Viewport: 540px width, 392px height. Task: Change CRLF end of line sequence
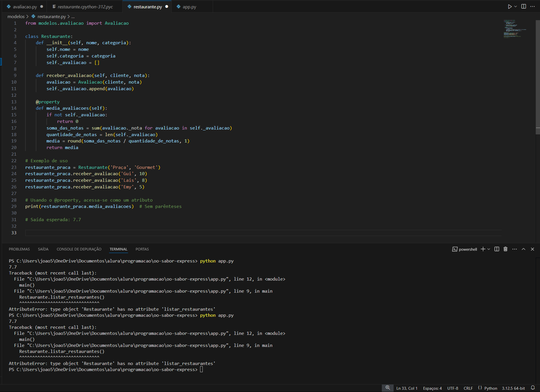coord(468,388)
